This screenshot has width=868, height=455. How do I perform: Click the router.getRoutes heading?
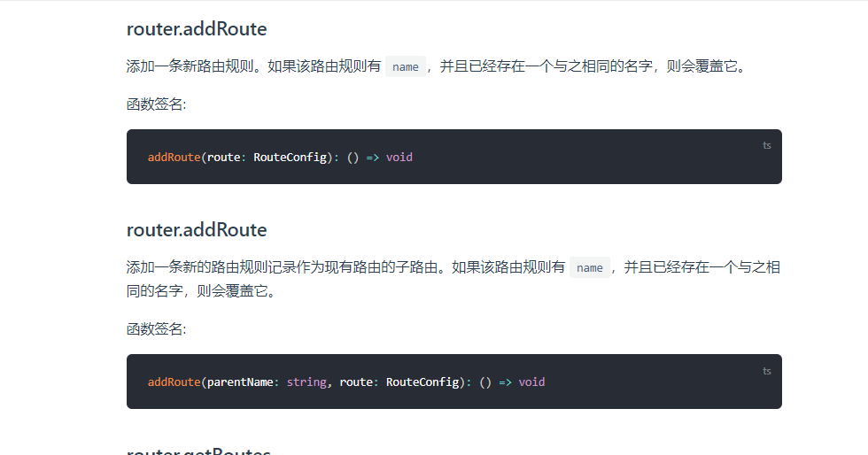(198, 451)
